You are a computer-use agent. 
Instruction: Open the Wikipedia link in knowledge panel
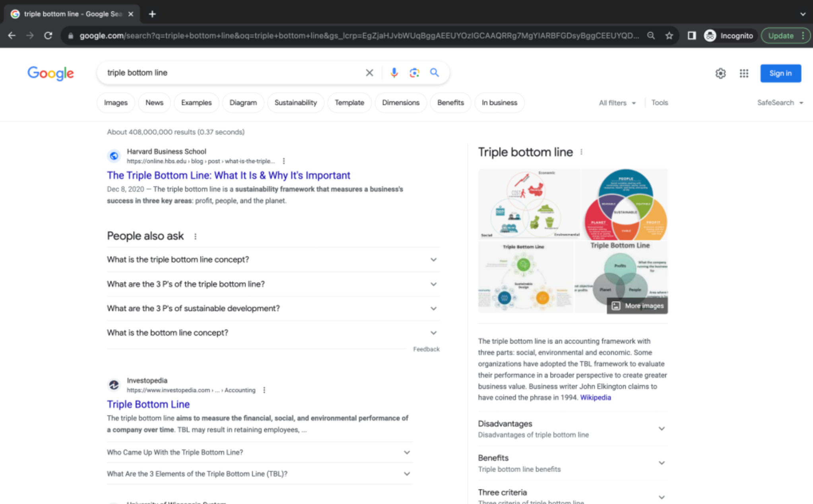(596, 398)
